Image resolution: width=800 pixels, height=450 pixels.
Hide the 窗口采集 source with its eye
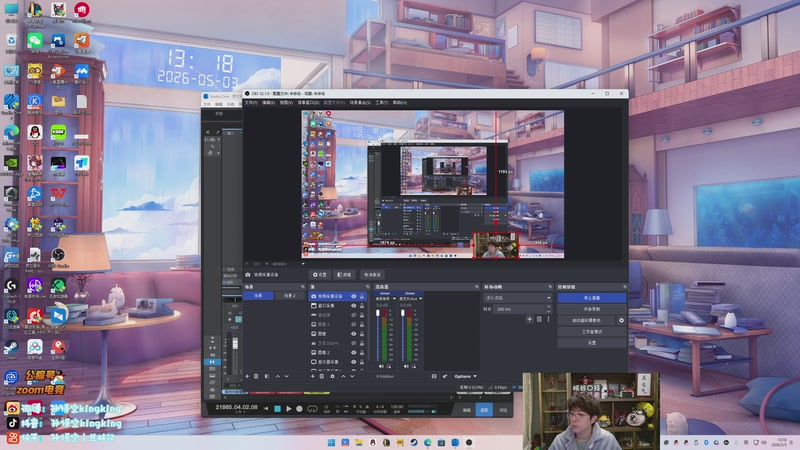pos(353,306)
